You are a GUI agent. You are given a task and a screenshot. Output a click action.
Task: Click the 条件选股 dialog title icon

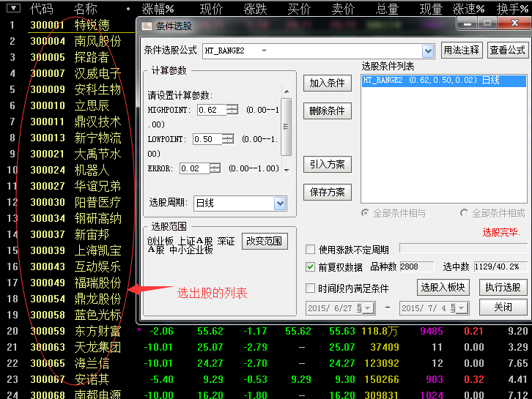(x=147, y=26)
